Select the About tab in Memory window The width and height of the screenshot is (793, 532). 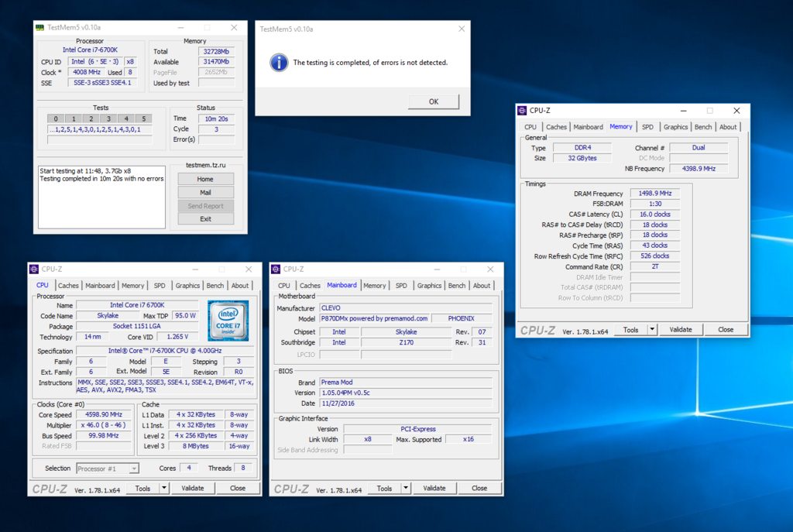click(728, 127)
